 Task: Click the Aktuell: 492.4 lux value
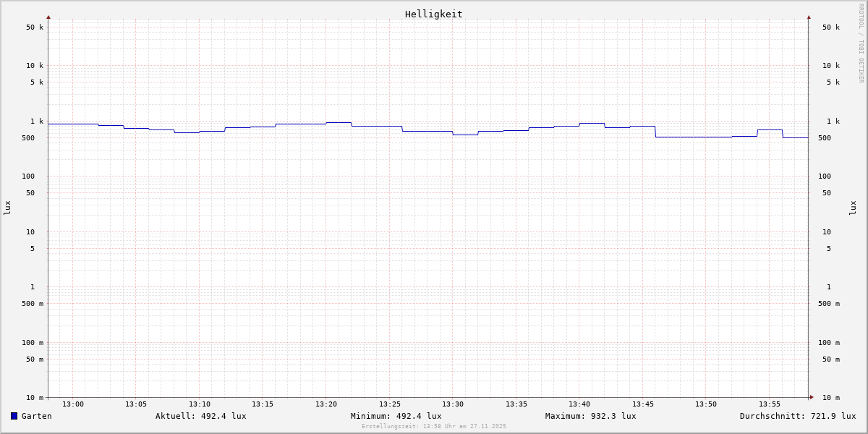tap(200, 416)
